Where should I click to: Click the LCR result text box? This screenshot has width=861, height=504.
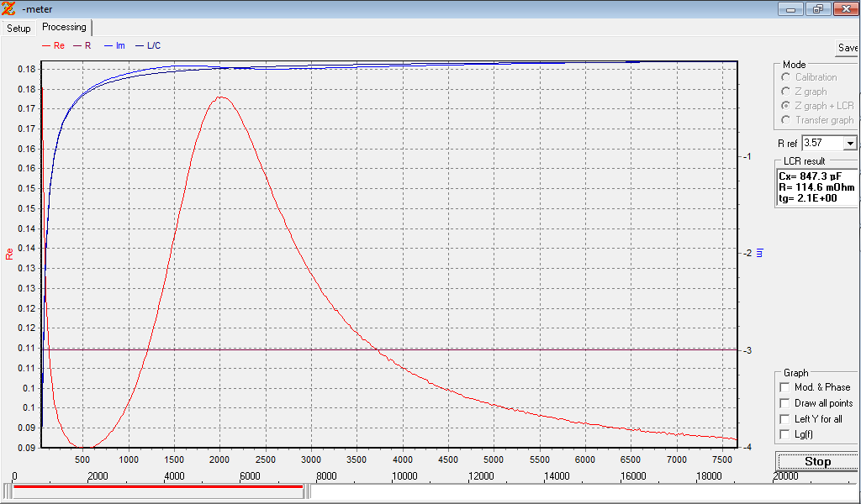click(x=817, y=187)
